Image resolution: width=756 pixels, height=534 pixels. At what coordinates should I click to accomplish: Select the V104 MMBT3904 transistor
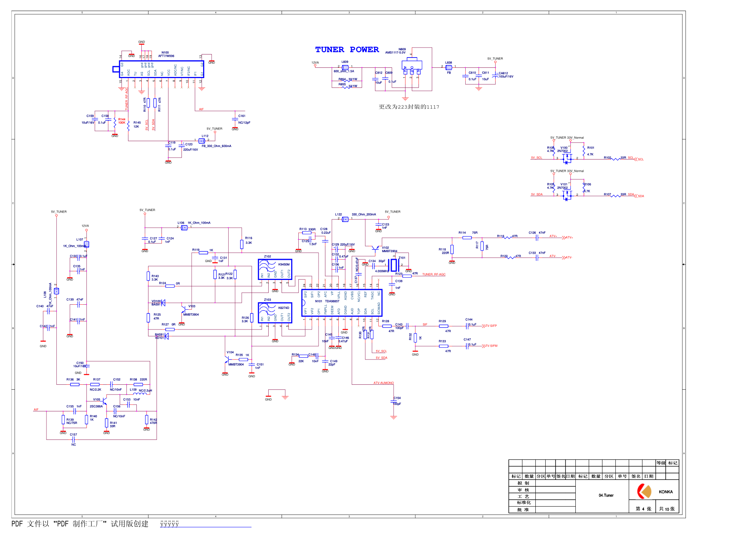point(227,359)
